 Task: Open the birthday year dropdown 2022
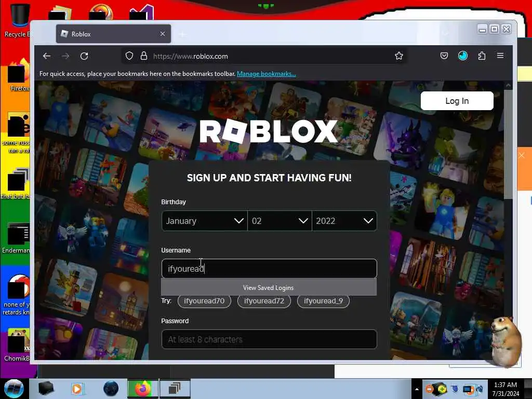(344, 221)
